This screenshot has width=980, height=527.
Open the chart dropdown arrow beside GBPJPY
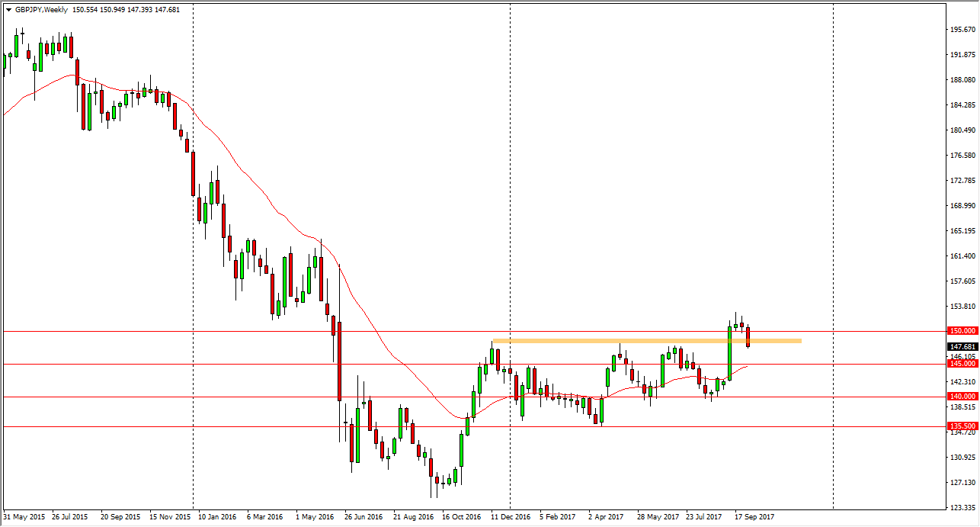pyautogui.click(x=8, y=10)
